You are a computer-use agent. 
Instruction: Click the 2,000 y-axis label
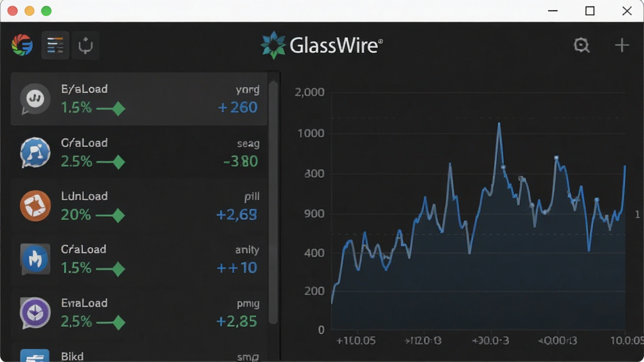[x=309, y=92]
